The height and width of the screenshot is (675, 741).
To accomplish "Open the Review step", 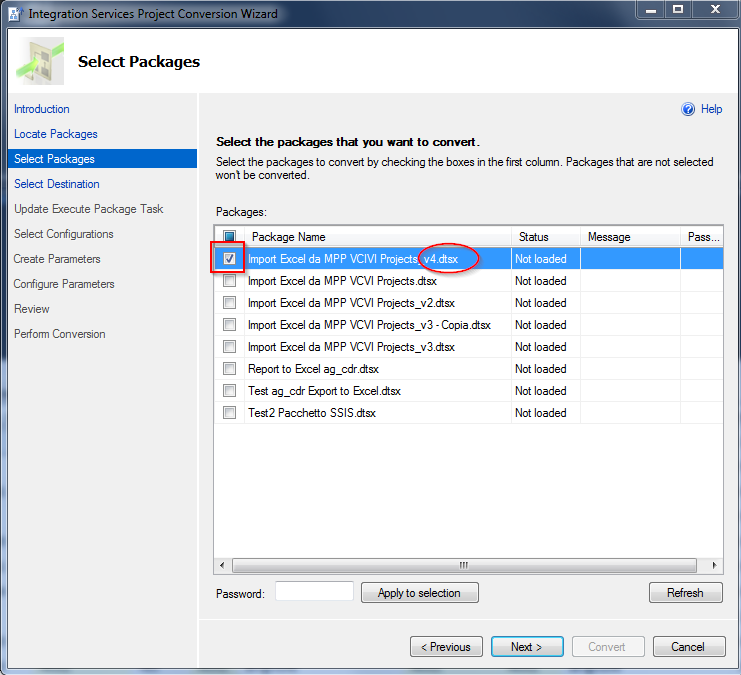I will pyautogui.click(x=32, y=309).
